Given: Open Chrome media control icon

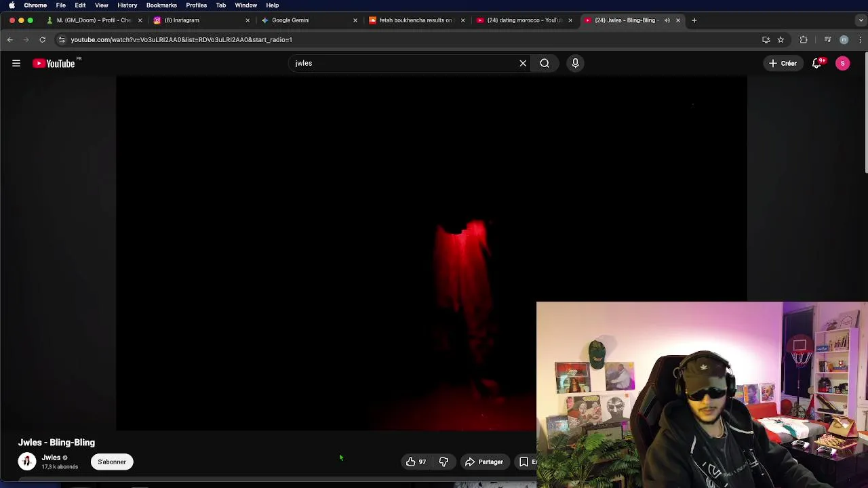Looking at the screenshot, I should click(827, 39).
